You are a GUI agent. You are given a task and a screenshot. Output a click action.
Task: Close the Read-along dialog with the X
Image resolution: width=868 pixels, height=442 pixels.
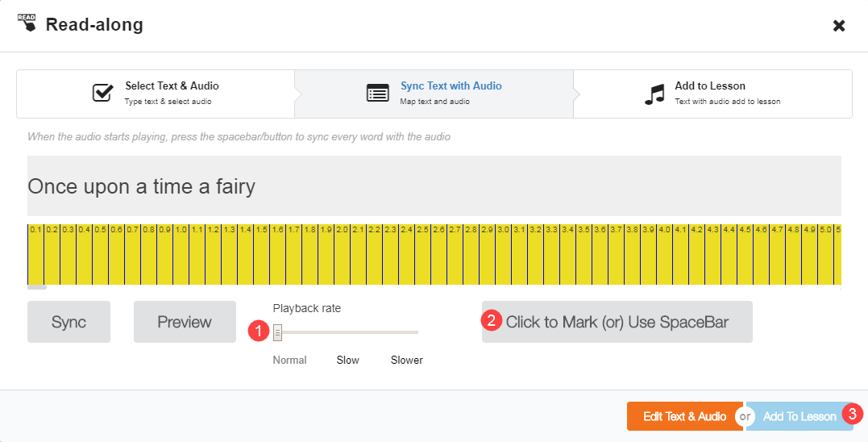839,26
